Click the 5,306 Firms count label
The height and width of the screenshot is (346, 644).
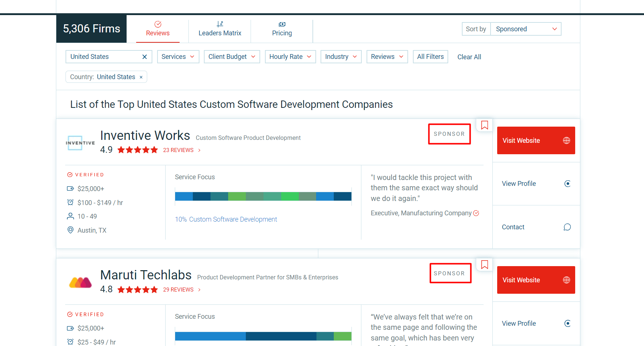(92, 29)
